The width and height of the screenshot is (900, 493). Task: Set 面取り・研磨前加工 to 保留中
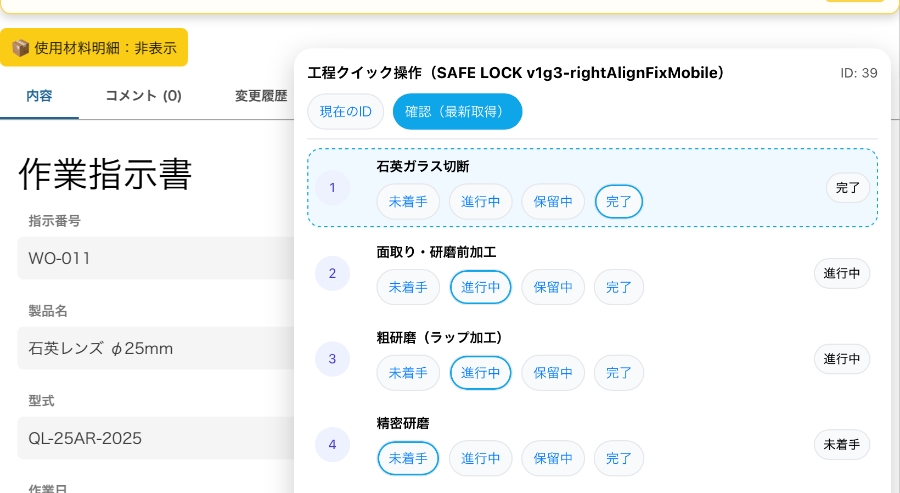553,288
